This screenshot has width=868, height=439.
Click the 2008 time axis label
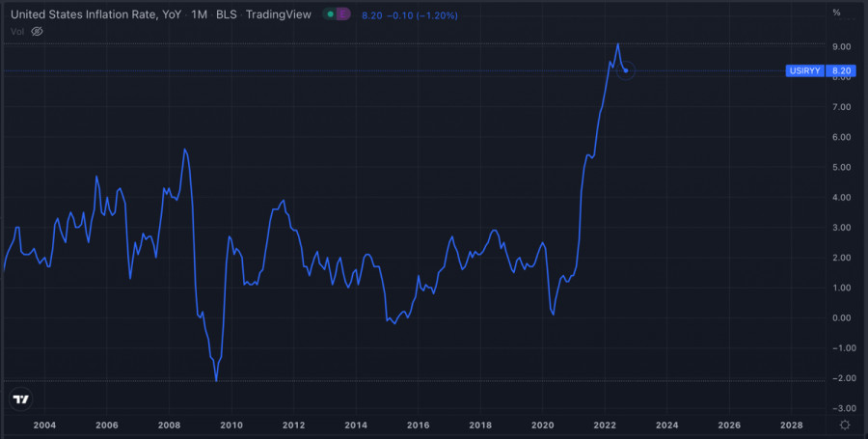pyautogui.click(x=169, y=425)
